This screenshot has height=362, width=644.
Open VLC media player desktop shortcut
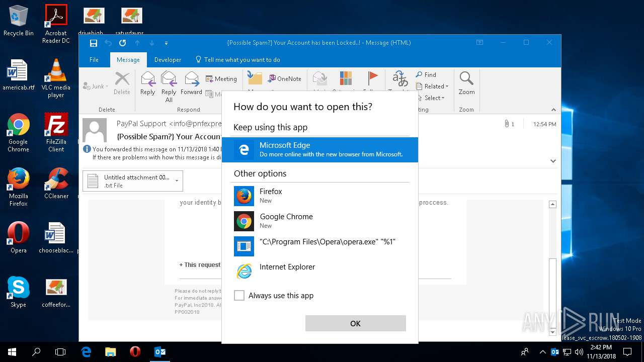56,78
